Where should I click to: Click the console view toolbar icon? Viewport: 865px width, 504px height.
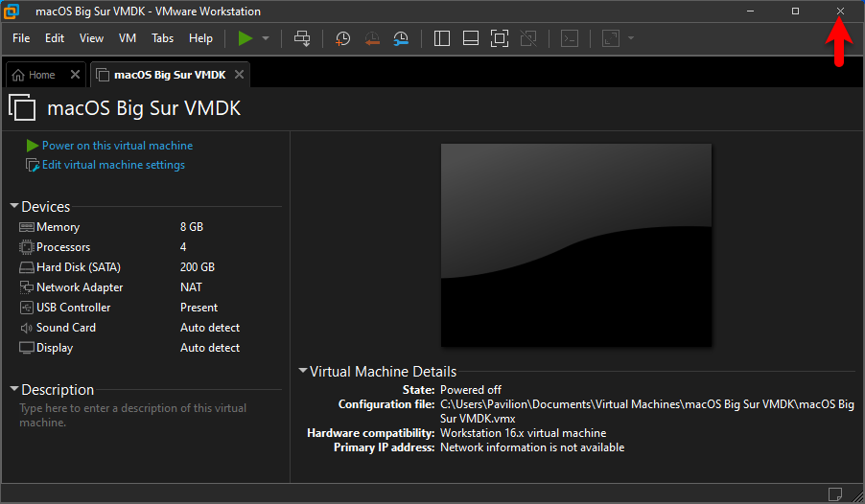pyautogui.click(x=570, y=38)
